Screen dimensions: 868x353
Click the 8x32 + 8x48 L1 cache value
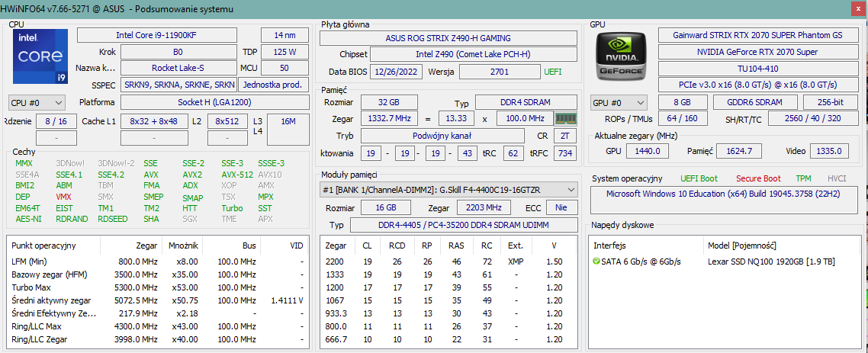coord(154,121)
